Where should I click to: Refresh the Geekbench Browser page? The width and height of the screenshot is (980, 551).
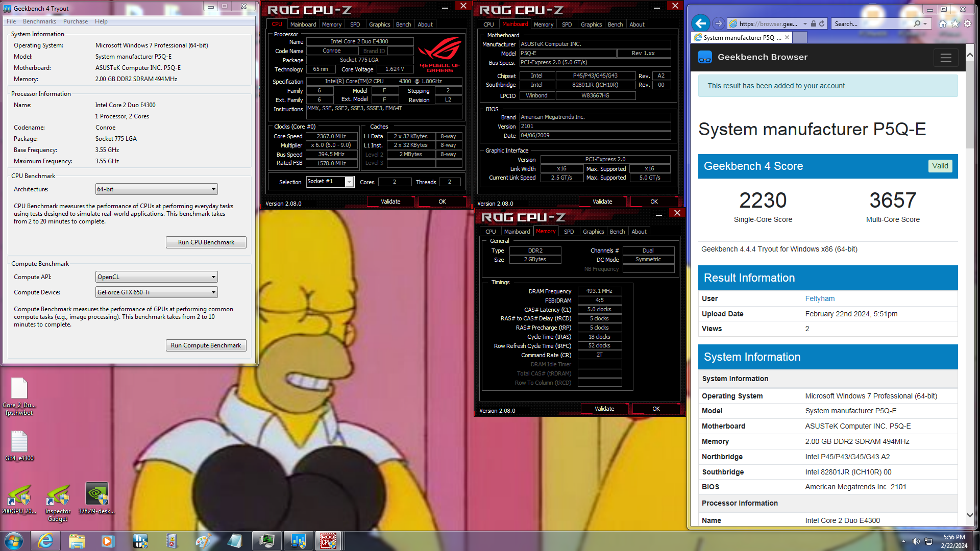click(x=822, y=23)
